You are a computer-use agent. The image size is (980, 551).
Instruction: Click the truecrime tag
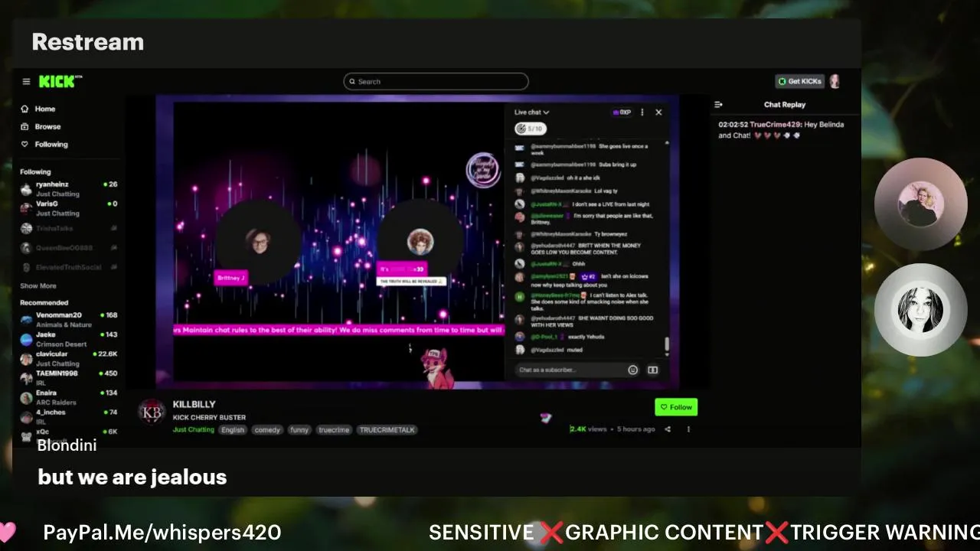(x=334, y=430)
